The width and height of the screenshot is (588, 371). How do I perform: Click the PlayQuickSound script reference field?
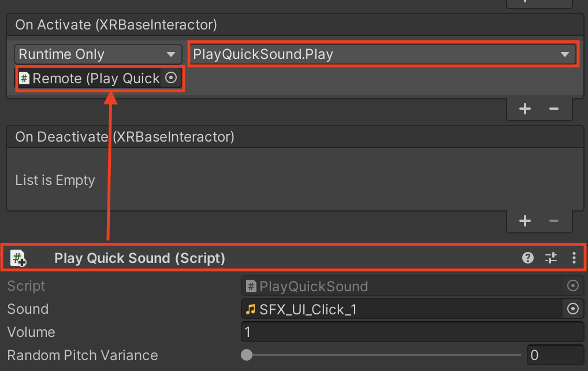point(401,286)
